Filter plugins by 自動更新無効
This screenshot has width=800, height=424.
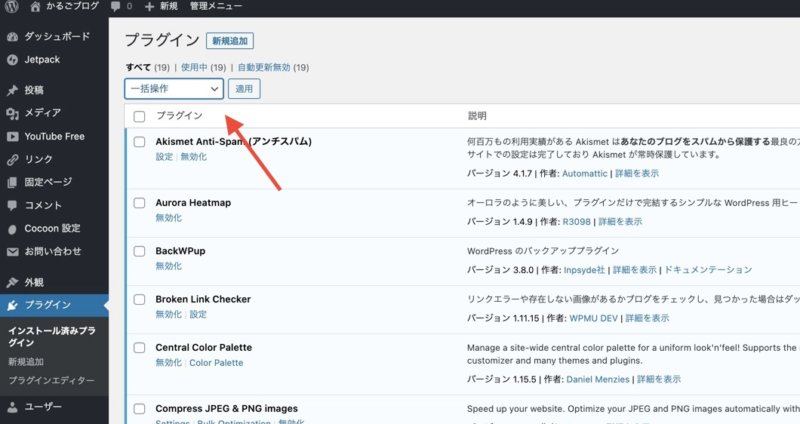click(264, 67)
